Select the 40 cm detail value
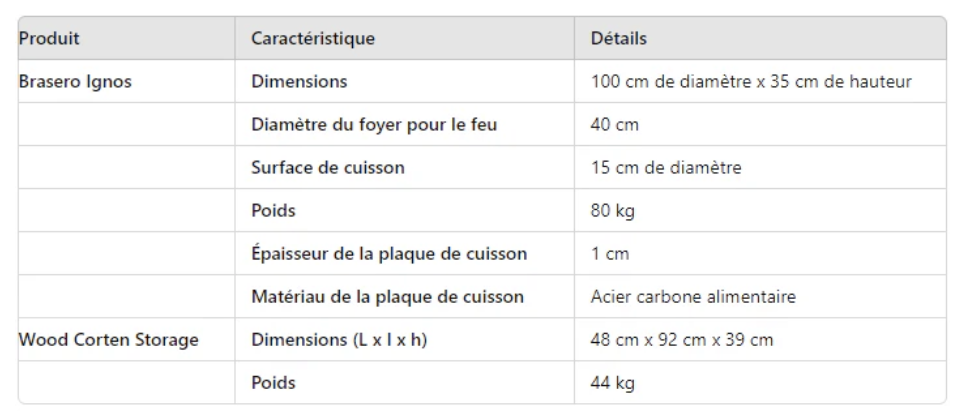 point(614,124)
